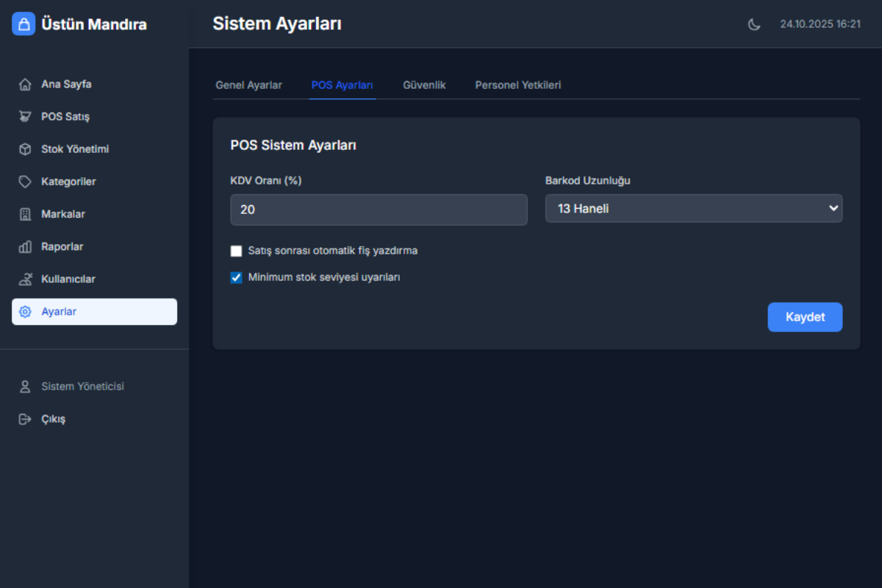
Task: Click the Üstün Mandıra lock logo
Action: pyautogui.click(x=23, y=24)
